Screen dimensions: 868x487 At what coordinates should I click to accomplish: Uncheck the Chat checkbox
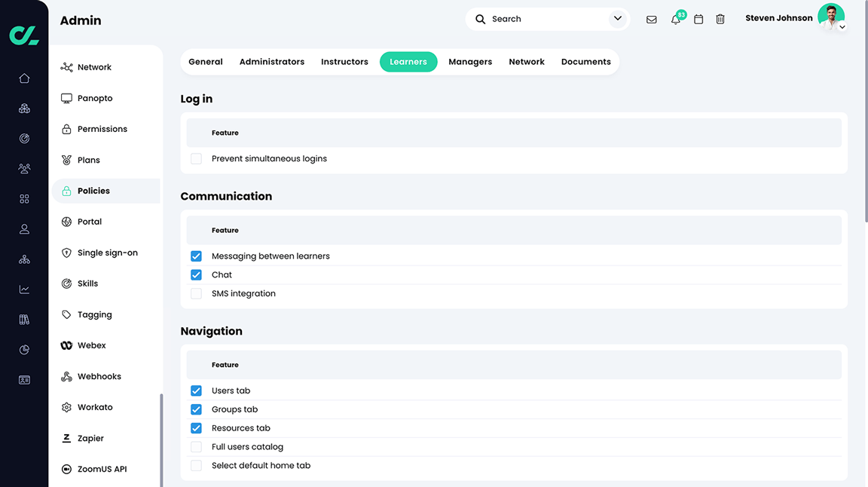click(x=197, y=275)
